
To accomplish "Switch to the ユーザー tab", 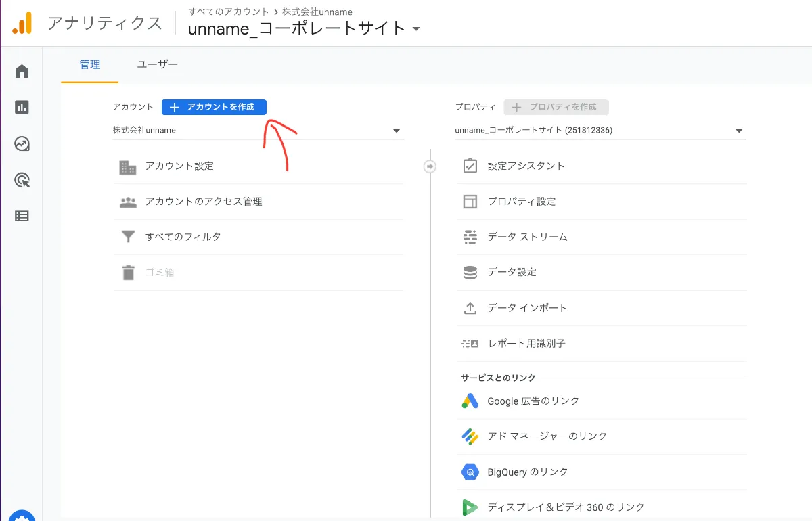I will tap(158, 65).
